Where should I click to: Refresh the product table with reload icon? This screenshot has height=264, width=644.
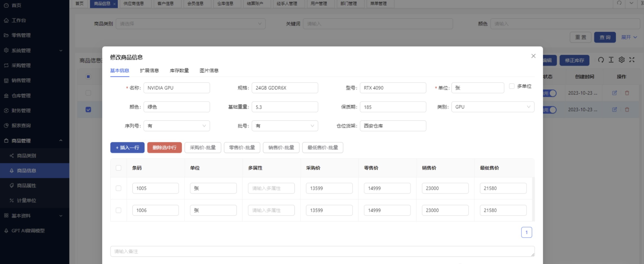coord(601,60)
